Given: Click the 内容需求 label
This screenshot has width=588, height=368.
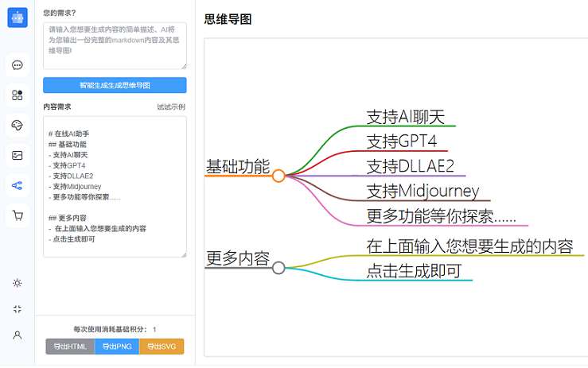Looking at the screenshot, I should [57, 107].
